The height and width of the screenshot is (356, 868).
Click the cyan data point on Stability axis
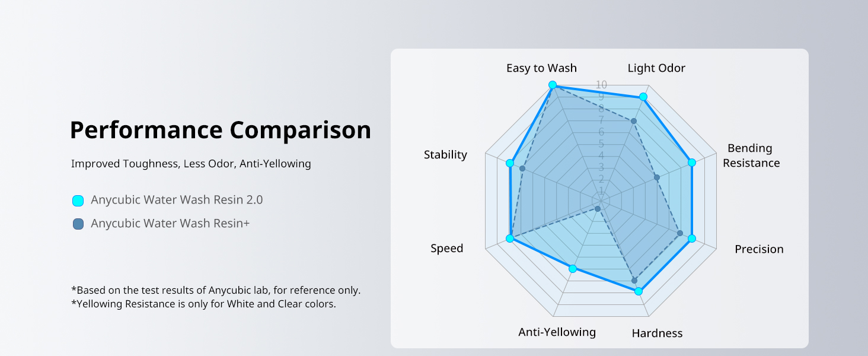click(x=509, y=163)
